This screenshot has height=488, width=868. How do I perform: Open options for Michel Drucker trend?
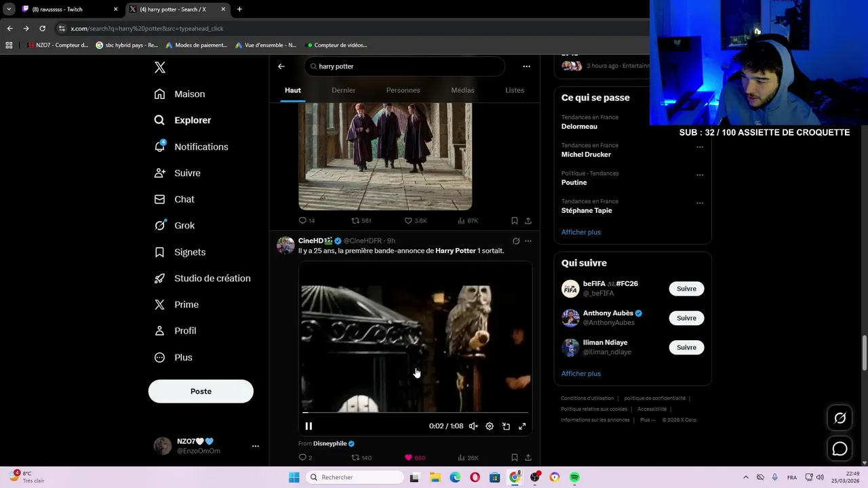700,147
